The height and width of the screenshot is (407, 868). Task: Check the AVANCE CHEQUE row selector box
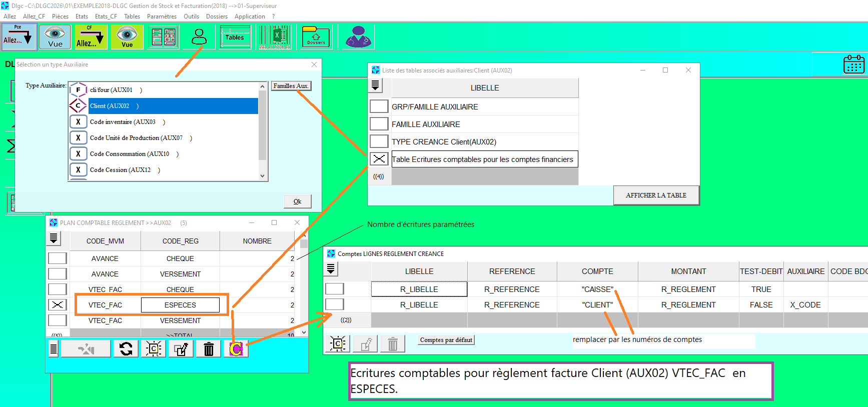pyautogui.click(x=58, y=258)
